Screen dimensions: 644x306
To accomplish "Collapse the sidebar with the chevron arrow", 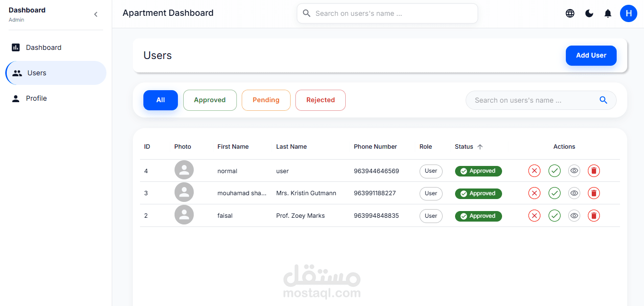I will (95, 14).
